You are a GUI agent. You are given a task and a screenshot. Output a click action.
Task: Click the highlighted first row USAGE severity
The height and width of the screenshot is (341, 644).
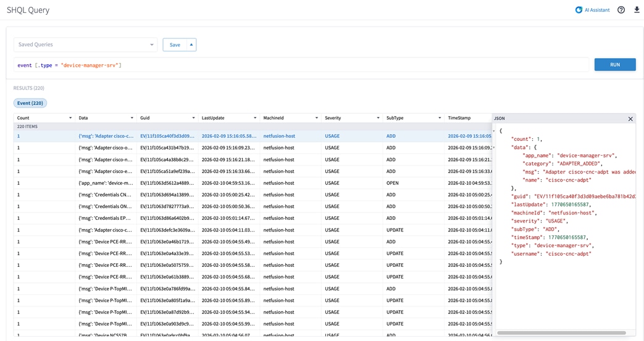point(332,136)
